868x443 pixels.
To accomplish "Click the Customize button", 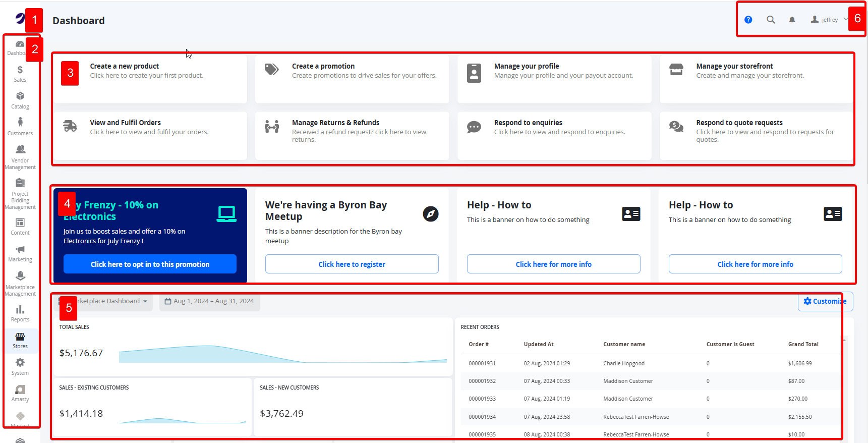I will point(826,301).
